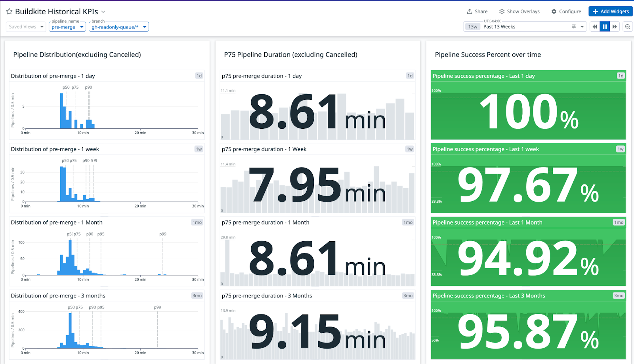Open the branch gh-readonly-queue filter dropdown

(x=118, y=27)
